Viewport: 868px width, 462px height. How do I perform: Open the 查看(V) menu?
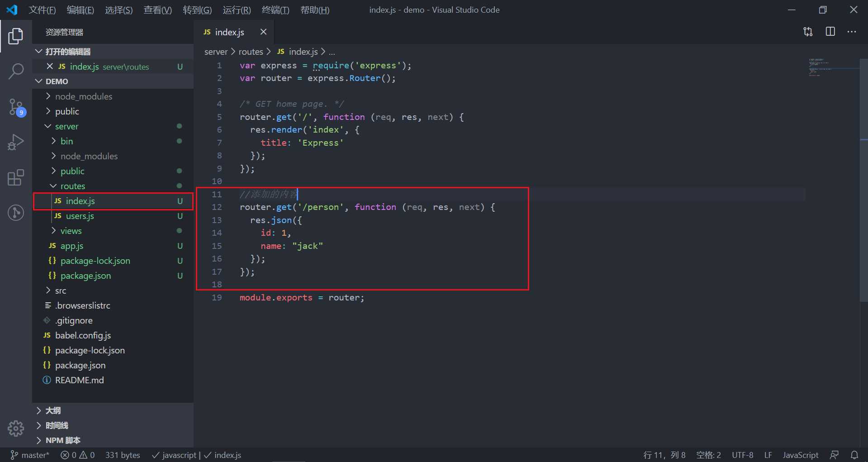click(158, 10)
